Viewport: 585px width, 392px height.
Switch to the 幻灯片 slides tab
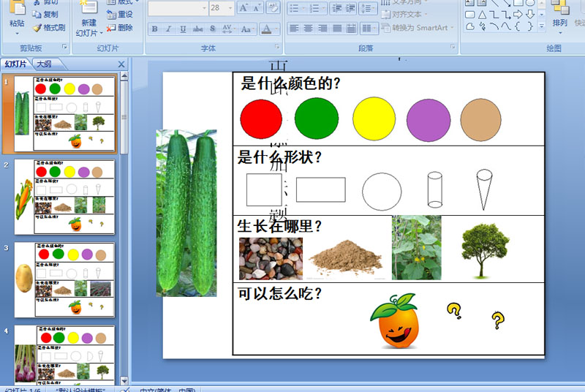coord(15,64)
